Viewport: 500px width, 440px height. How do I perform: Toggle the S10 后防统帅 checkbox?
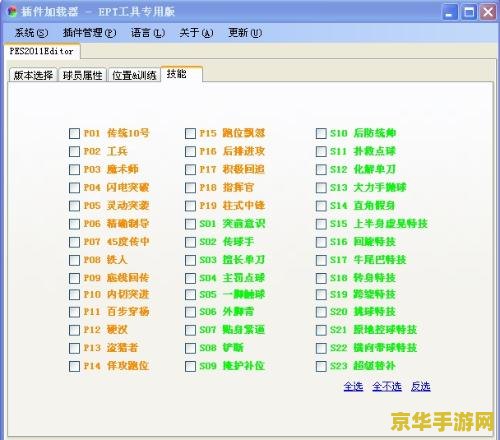click(321, 133)
